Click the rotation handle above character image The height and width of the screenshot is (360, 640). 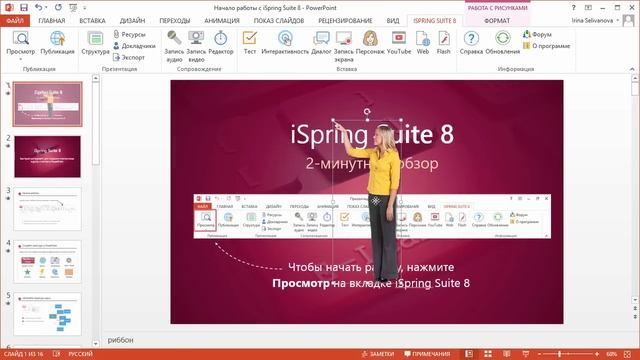[367, 111]
